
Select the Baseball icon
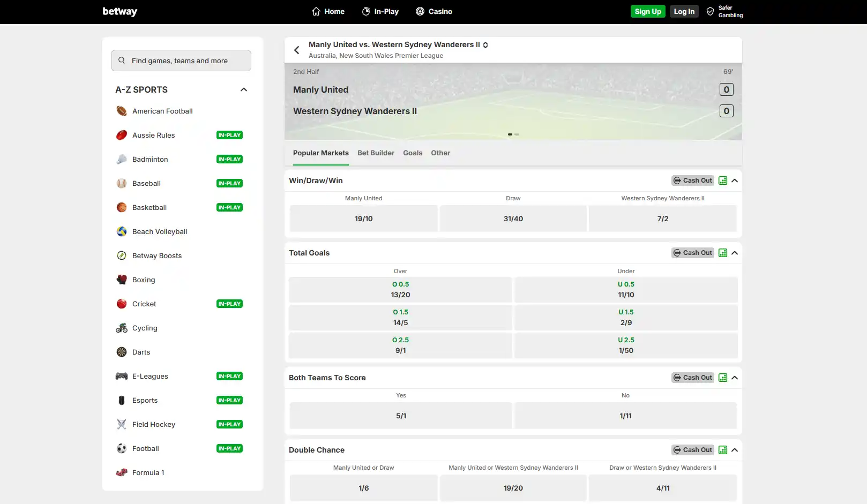pos(122,183)
